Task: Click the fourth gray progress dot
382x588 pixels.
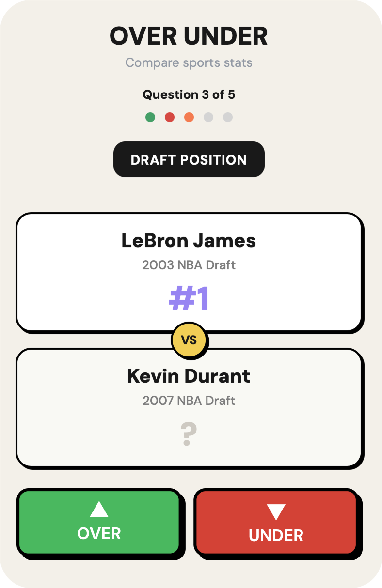Action: 208,117
